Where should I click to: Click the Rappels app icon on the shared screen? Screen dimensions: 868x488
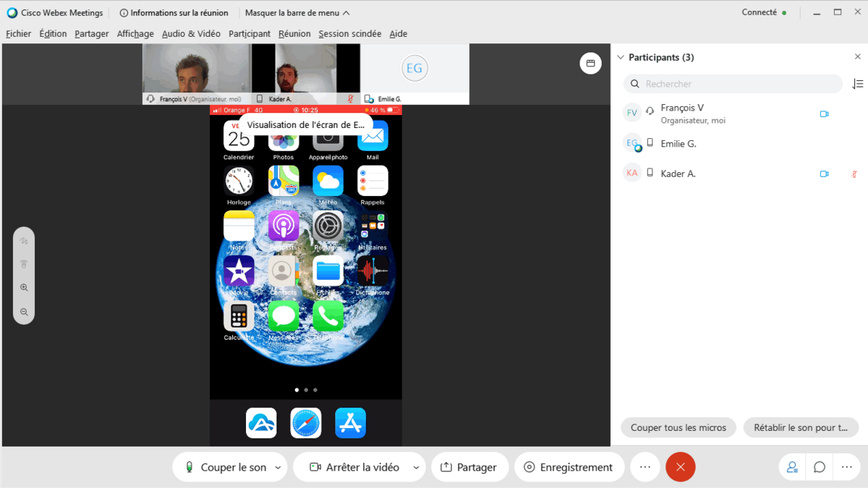tap(373, 181)
